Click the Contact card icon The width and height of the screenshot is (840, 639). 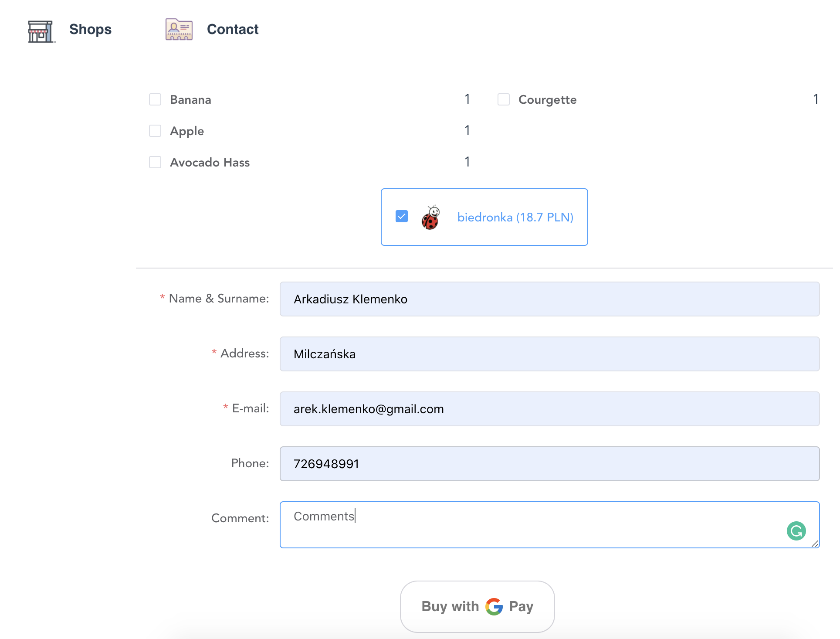click(179, 30)
